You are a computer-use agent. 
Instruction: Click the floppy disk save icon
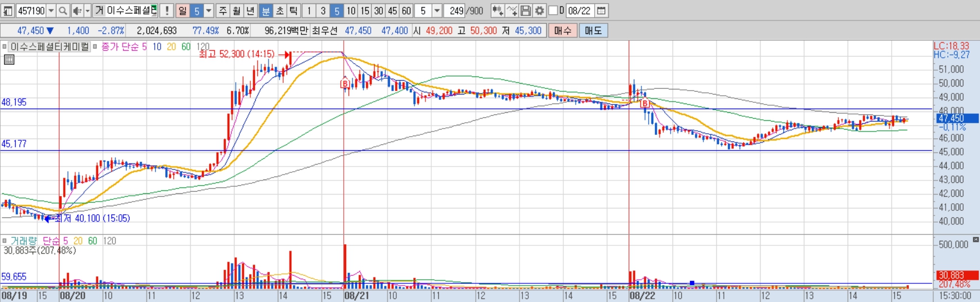[x=526, y=11]
